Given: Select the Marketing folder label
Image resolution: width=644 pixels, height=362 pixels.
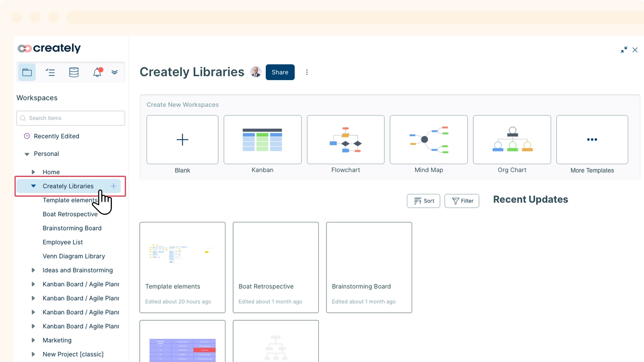Looking at the screenshot, I should click(57, 340).
